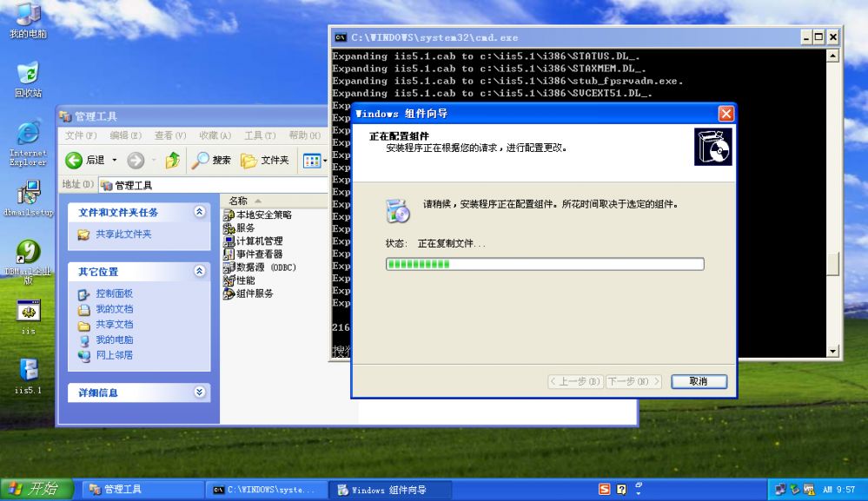Sort by the 名称 column header
868x501 pixels.
pyautogui.click(x=275, y=201)
